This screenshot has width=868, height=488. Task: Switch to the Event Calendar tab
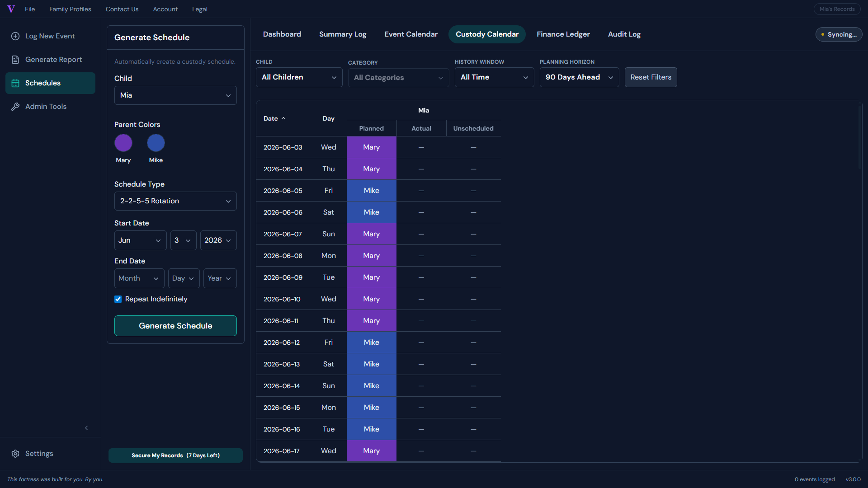tap(411, 34)
